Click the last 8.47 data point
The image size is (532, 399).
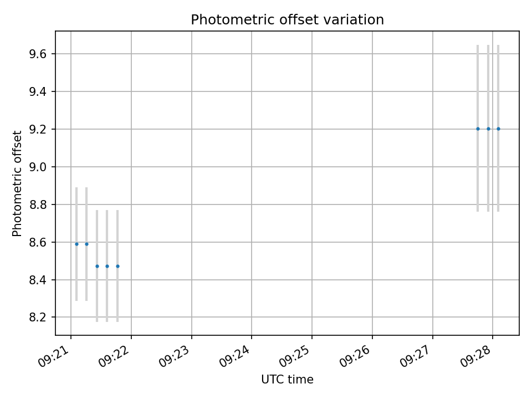(117, 267)
